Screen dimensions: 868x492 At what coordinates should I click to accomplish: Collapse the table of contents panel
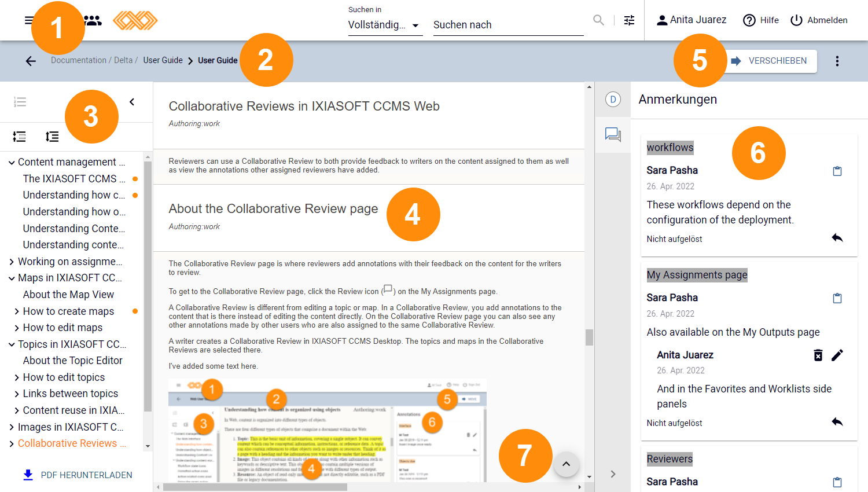click(132, 102)
